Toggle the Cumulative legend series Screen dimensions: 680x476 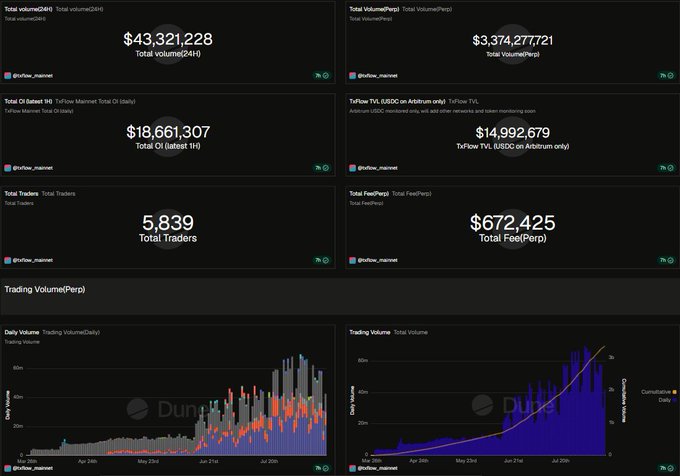click(x=658, y=392)
